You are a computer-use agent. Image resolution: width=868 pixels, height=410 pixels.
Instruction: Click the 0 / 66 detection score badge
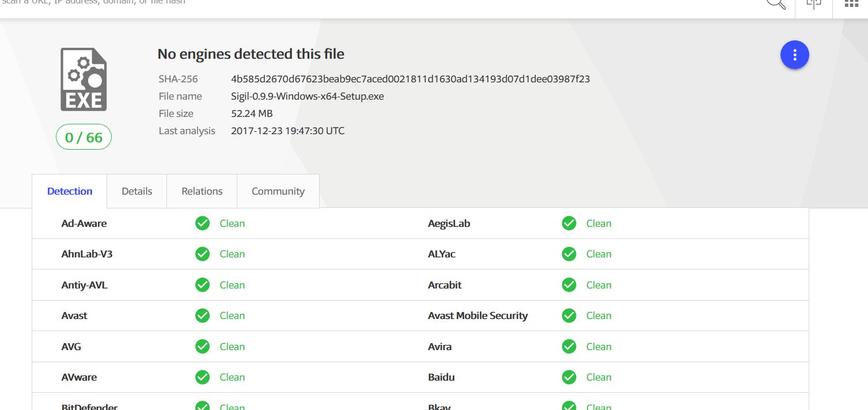tap(84, 138)
